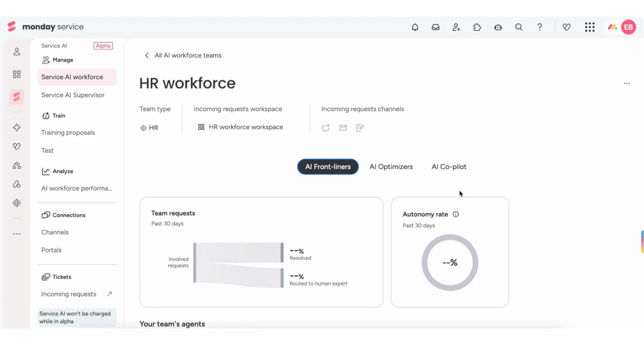The width and height of the screenshot is (644, 345).
Task: Open the inbox tray icon
Action: coord(435,27)
